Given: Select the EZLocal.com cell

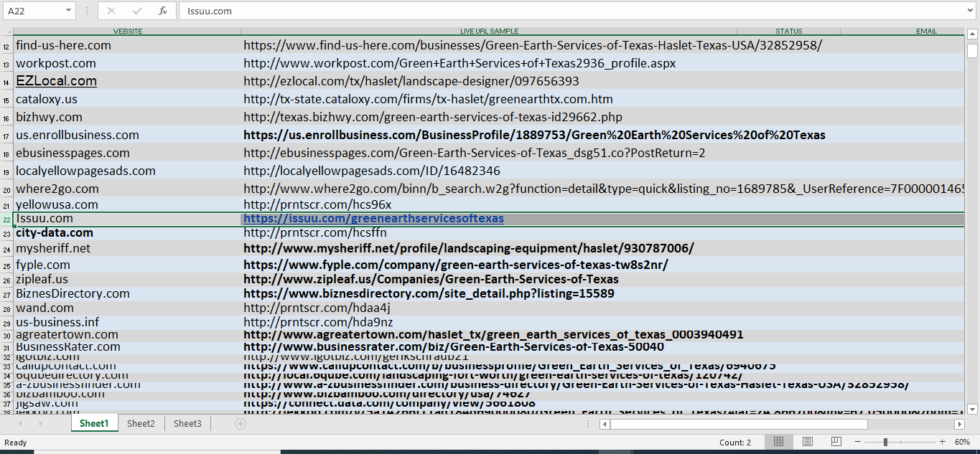Looking at the screenshot, I should (127, 81).
